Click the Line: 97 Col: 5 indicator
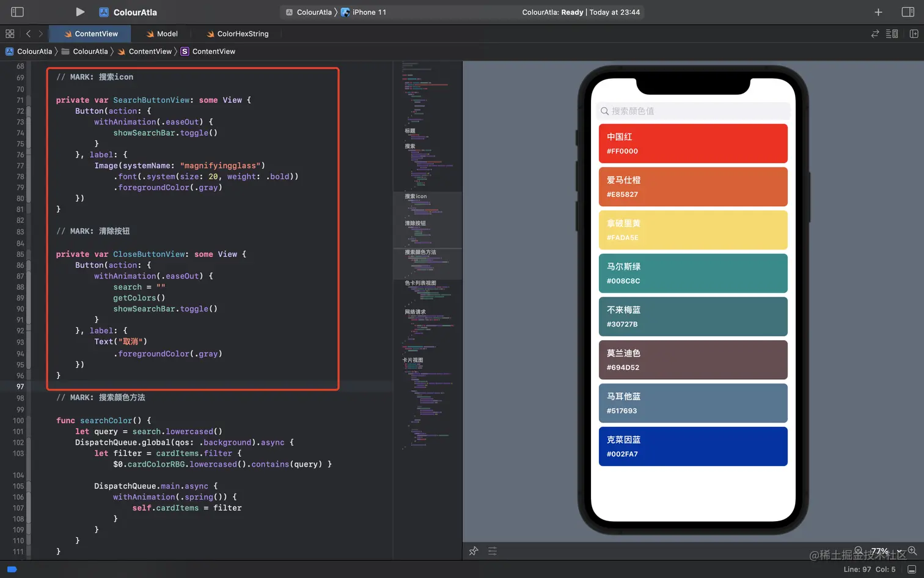924x578 pixels. click(x=870, y=569)
